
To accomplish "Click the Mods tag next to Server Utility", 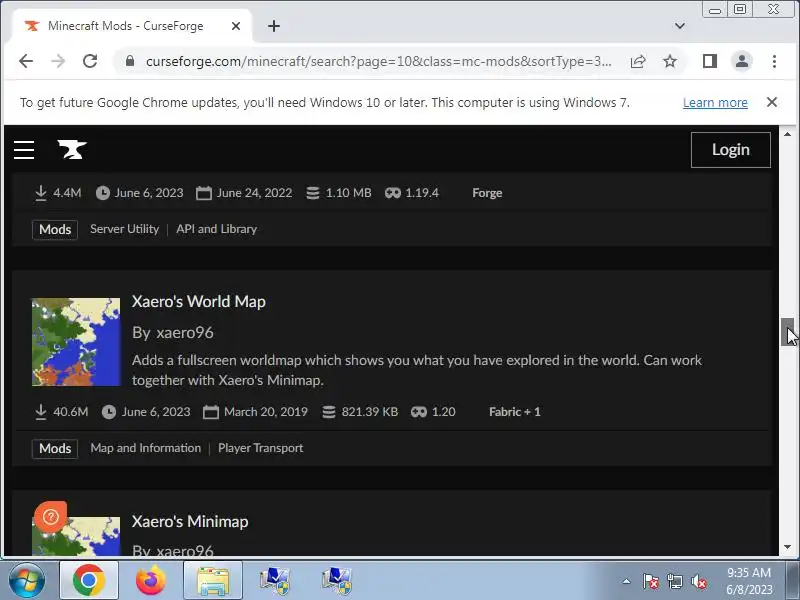I will pyautogui.click(x=55, y=230).
